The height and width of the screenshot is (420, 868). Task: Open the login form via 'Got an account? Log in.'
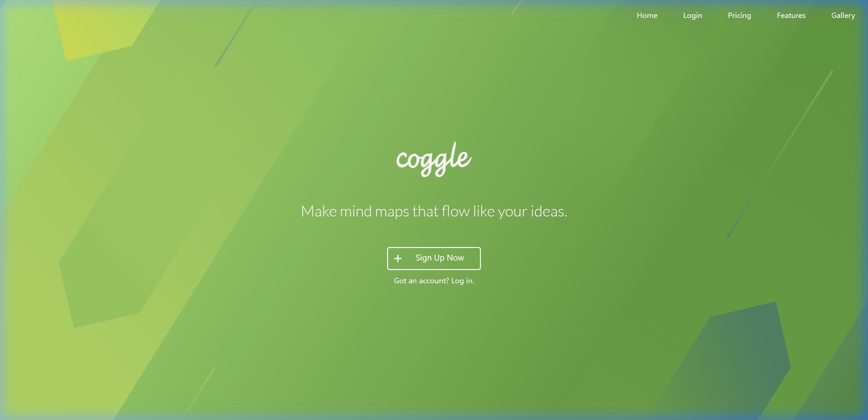tap(434, 281)
